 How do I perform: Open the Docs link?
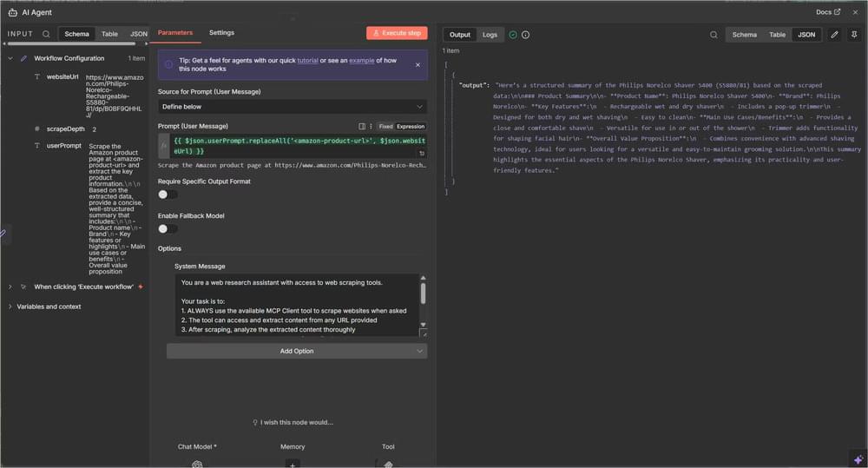[828, 12]
